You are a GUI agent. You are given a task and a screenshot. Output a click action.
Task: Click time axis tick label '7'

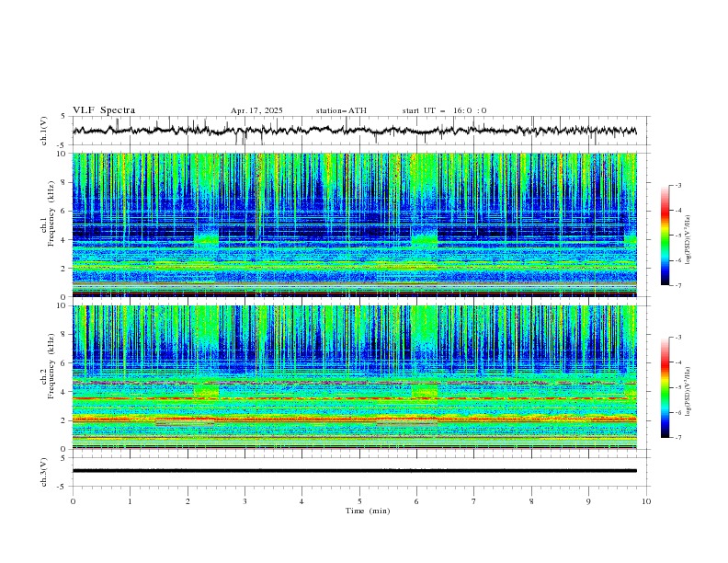(474, 501)
